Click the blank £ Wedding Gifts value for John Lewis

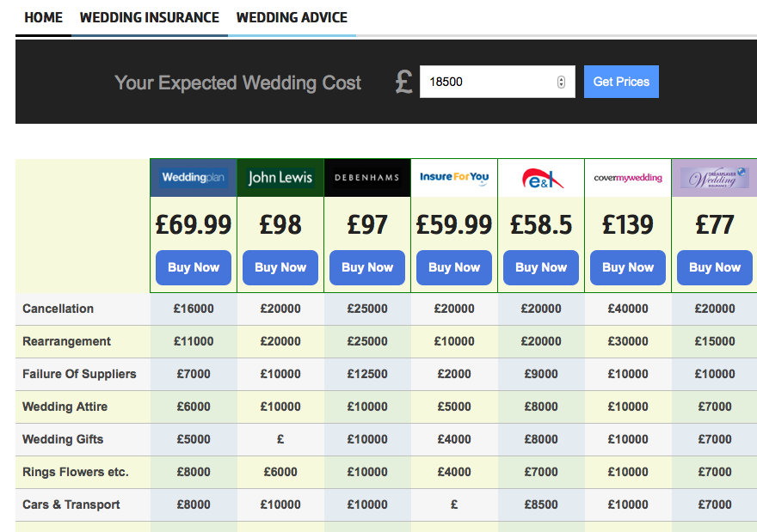click(280, 439)
